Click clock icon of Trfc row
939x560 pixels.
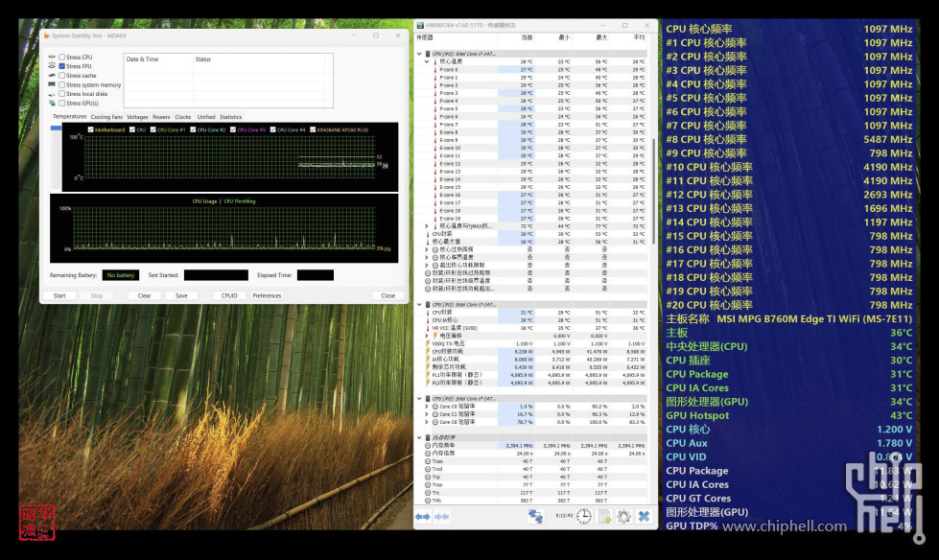[428, 501]
